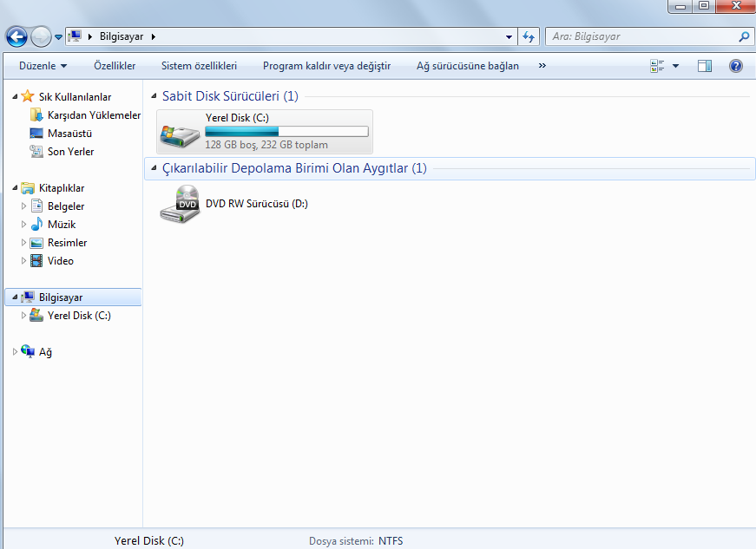Screen dimensions: 756x549
Task: Click Yerel Disk (C:) in details pane
Action: click(149, 541)
